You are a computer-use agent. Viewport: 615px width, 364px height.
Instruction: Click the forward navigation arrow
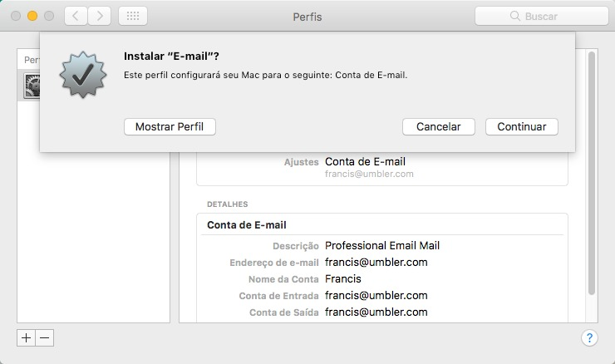click(100, 16)
